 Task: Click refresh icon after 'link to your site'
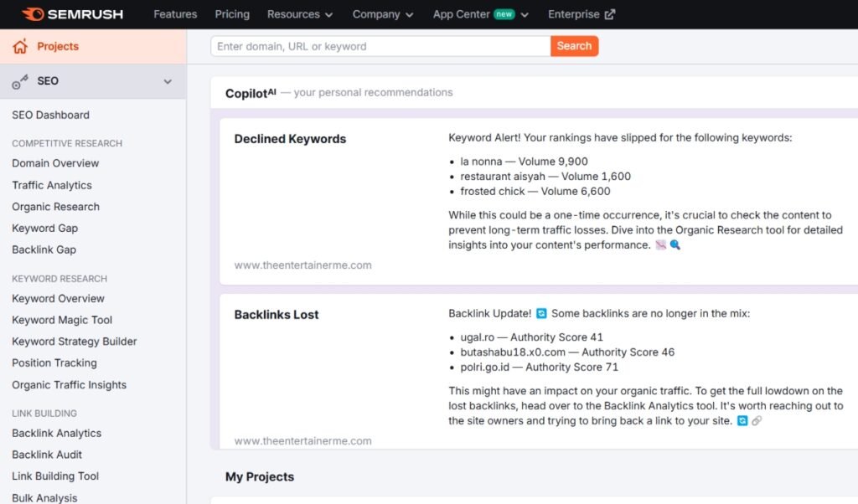(742, 421)
